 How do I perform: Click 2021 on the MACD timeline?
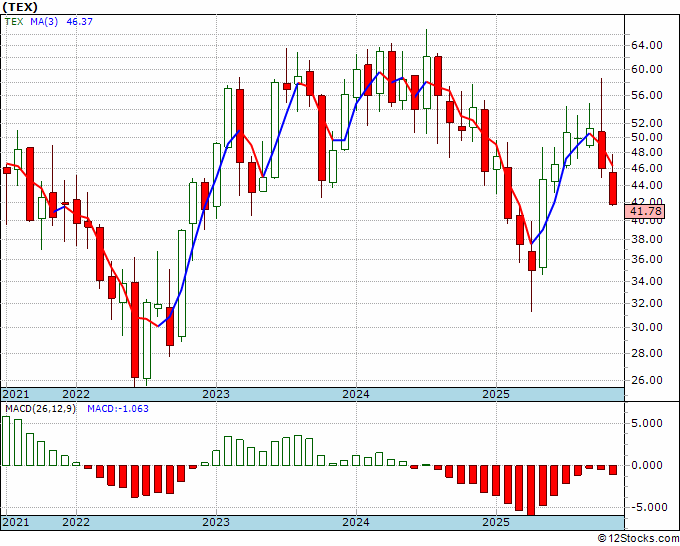pos(16,522)
